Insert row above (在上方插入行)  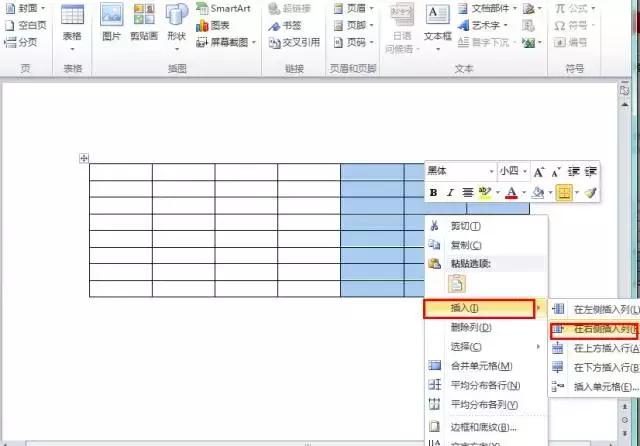595,348
